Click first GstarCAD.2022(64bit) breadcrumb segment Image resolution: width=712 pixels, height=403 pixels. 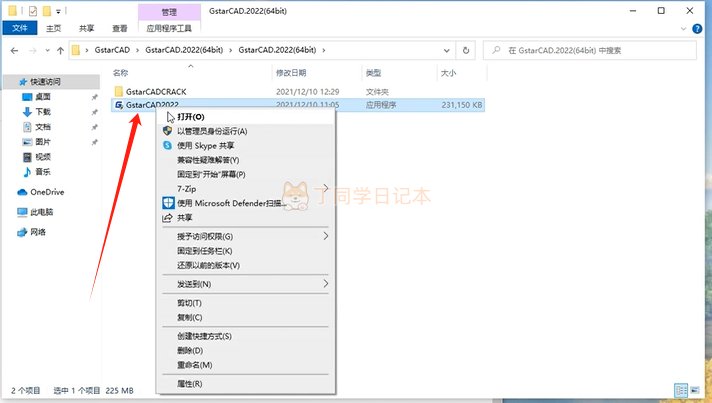pos(184,50)
